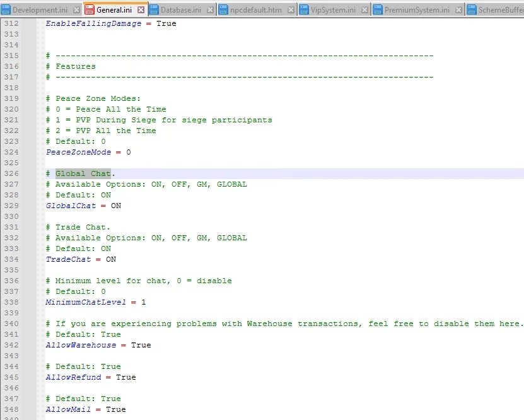Click the MinimumChatLevel key on line 338
Image resolution: width=524 pixels, height=420 pixels.
(x=86, y=302)
